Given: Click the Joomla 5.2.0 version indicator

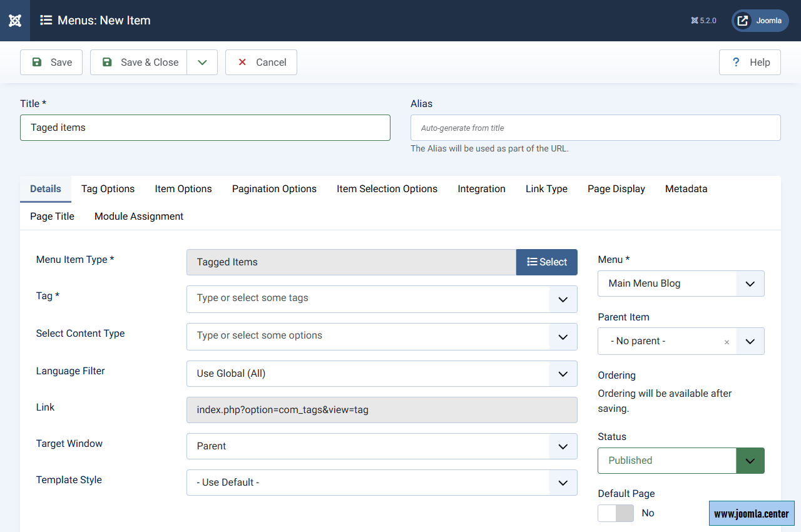Looking at the screenshot, I should [x=704, y=21].
